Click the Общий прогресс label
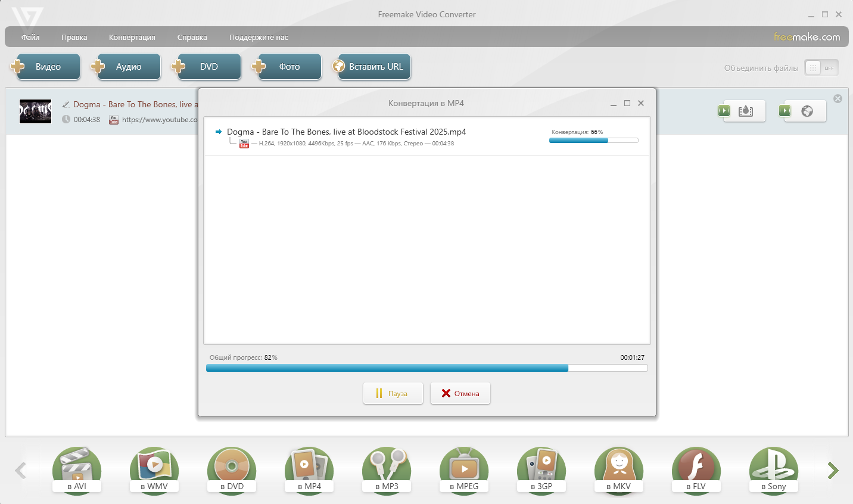Screen dimensions: 853x504 [236, 357]
